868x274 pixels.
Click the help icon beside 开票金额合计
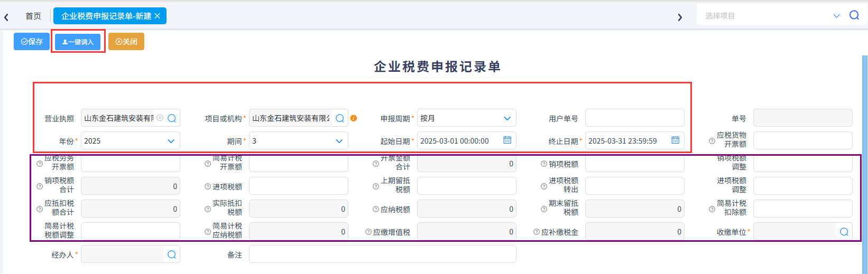coord(376,164)
